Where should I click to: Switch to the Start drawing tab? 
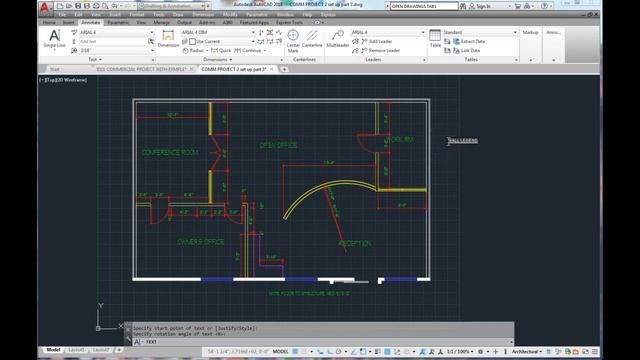[x=55, y=69]
